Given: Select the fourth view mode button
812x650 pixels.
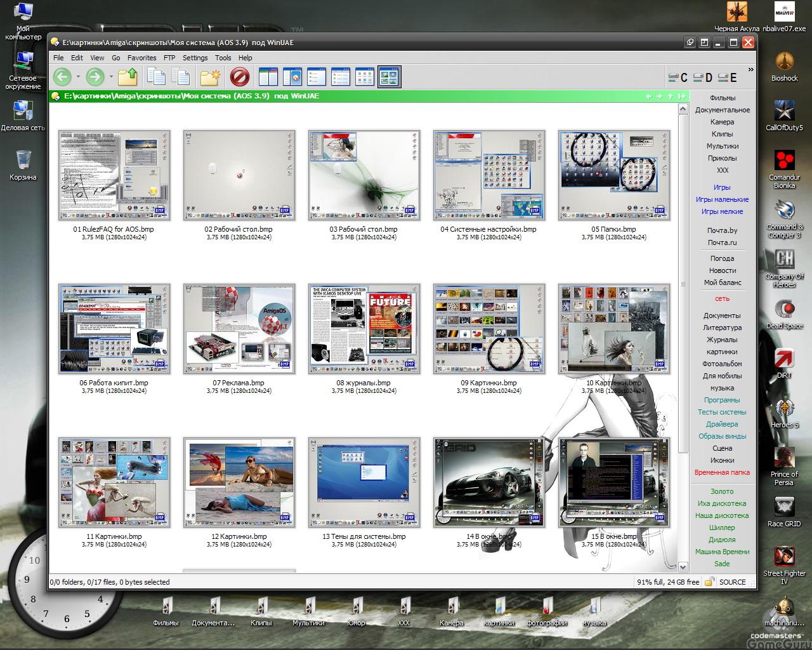Looking at the screenshot, I should 341,77.
